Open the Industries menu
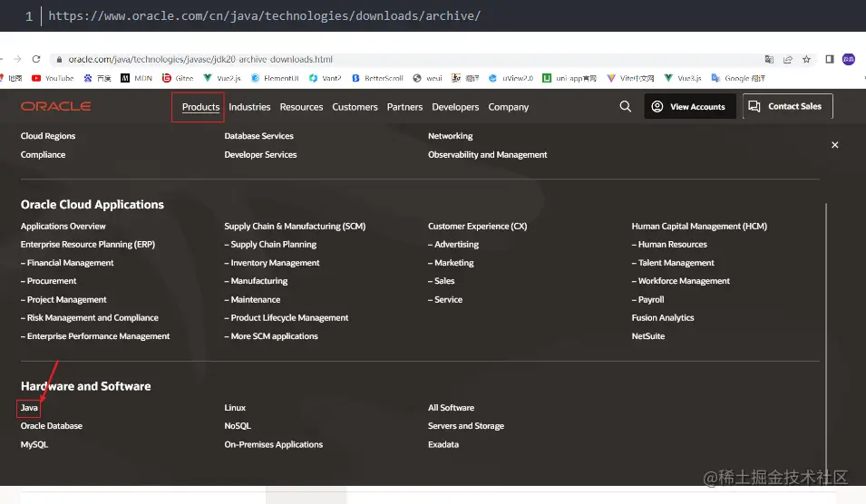 pos(249,107)
